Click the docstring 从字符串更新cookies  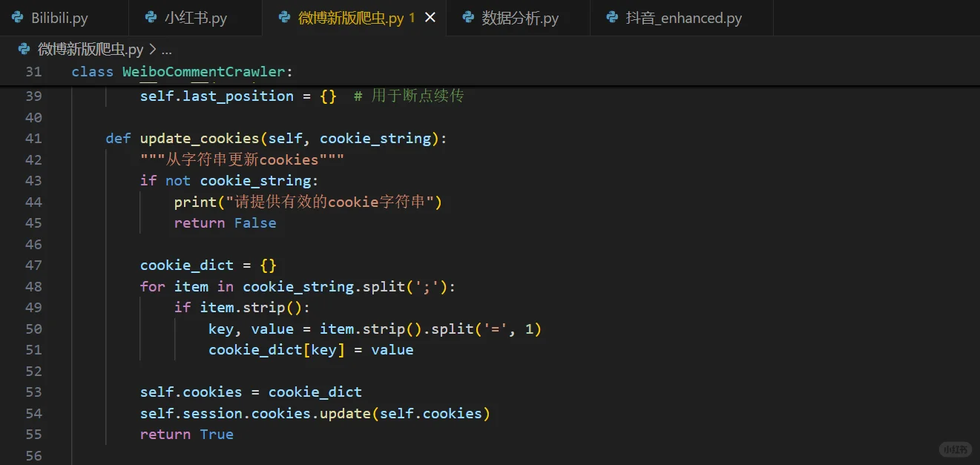[242, 159]
